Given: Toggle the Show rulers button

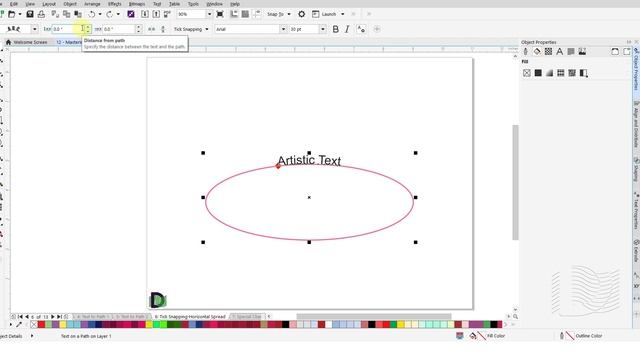Looking at the screenshot, I should (x=234, y=14).
